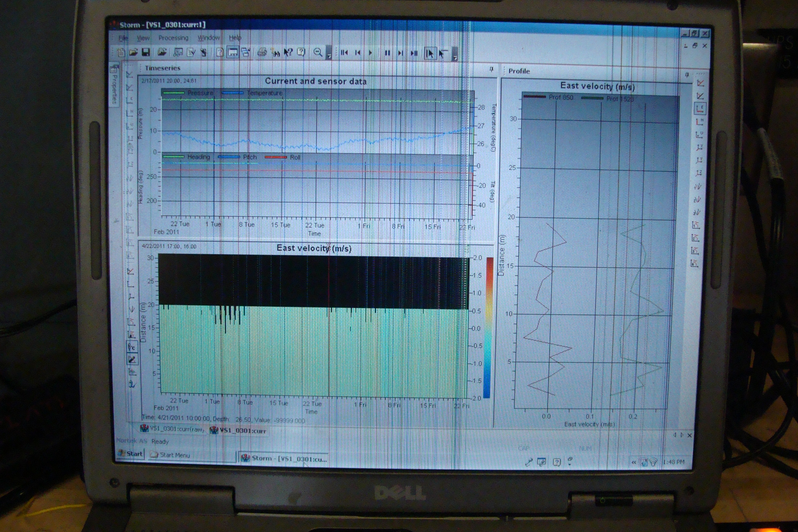Click the '4/22/2011 17:00, 16.00' readout
798x532 pixels.
(x=169, y=246)
